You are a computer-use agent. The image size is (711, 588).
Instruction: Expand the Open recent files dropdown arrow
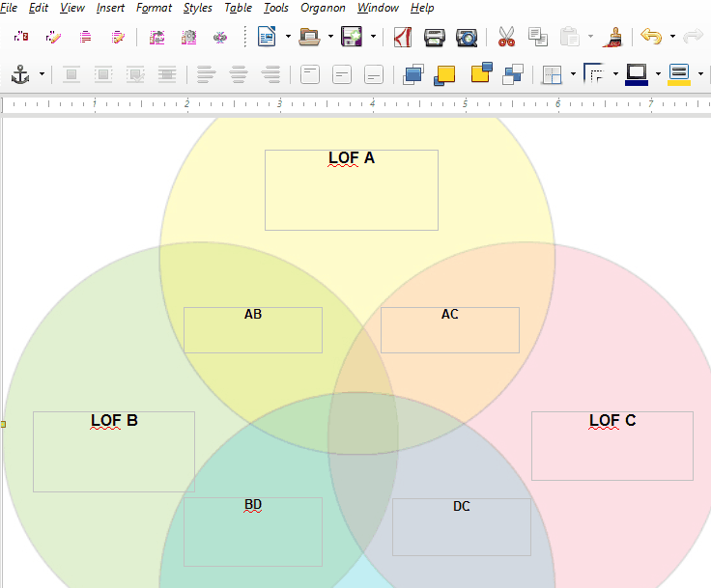[x=330, y=37]
